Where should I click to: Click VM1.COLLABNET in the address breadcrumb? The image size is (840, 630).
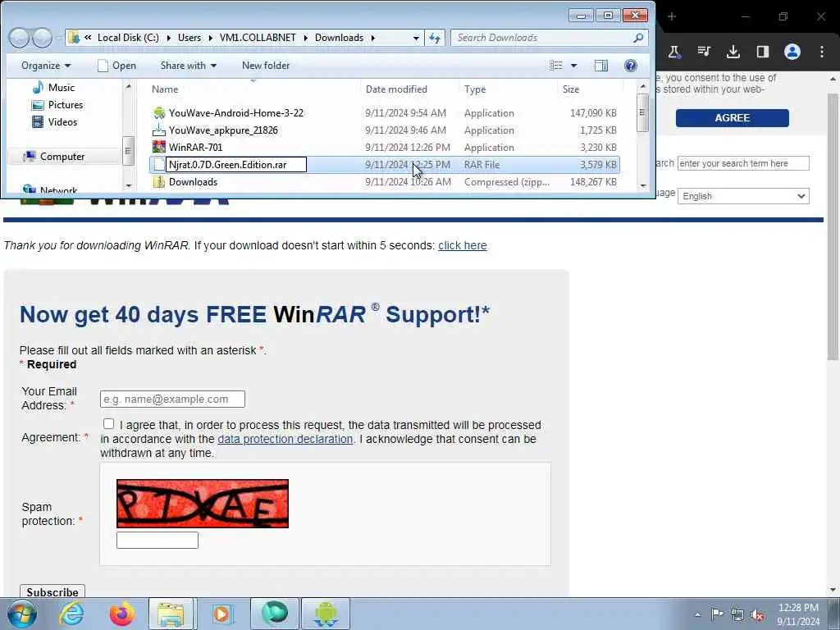(x=258, y=38)
